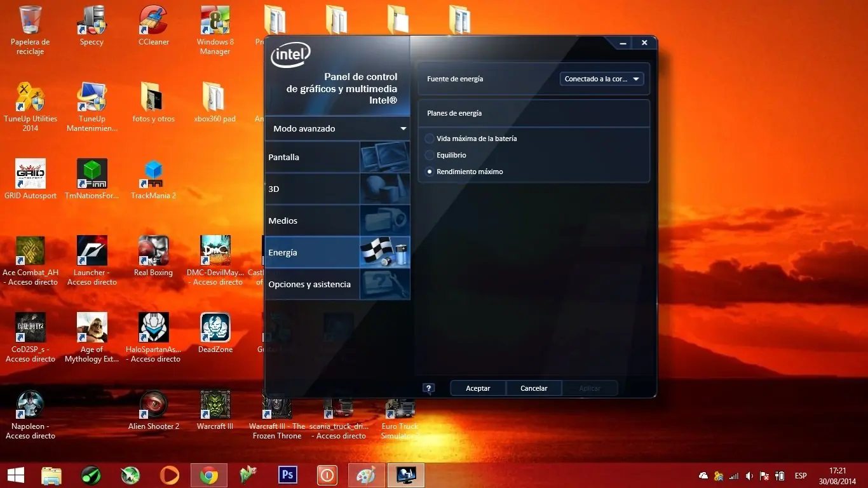Select the CCleaner desktop shortcut
The width and height of the screenshot is (868, 488).
[x=154, y=26]
